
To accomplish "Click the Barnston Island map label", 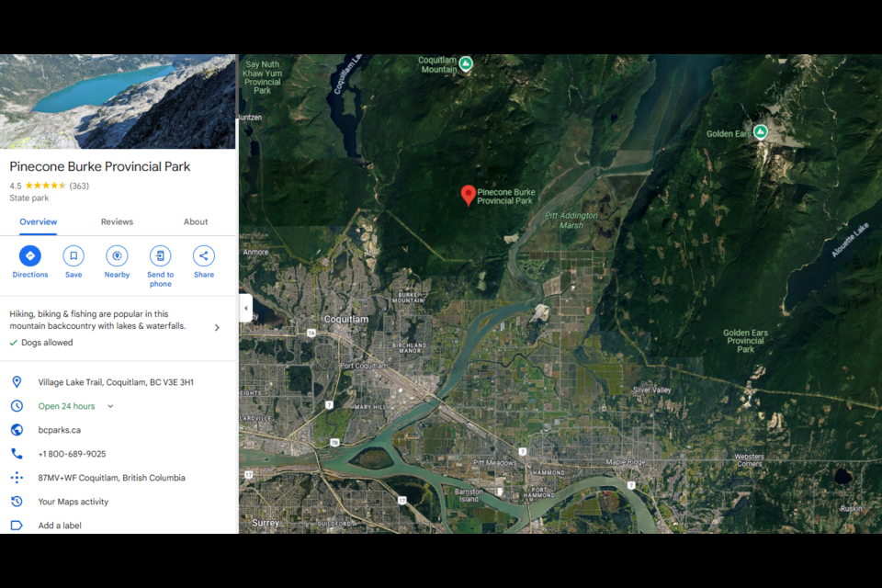I will coord(469,495).
